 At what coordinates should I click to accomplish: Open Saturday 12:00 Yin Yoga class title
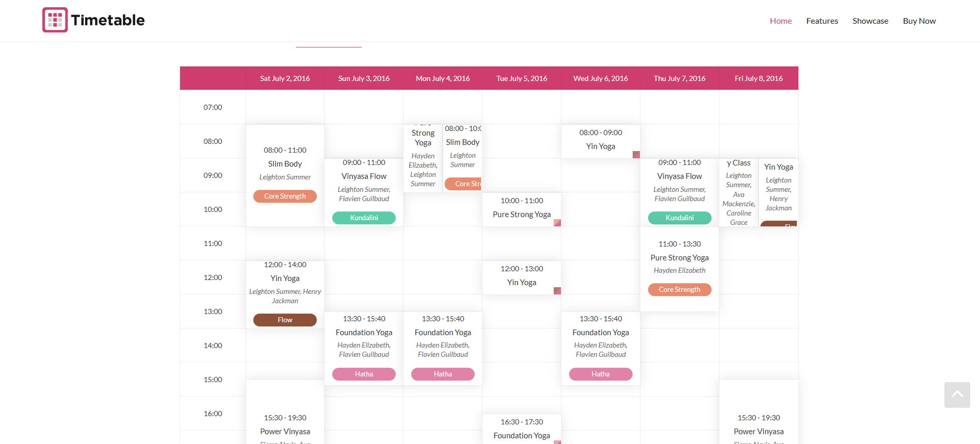click(285, 278)
